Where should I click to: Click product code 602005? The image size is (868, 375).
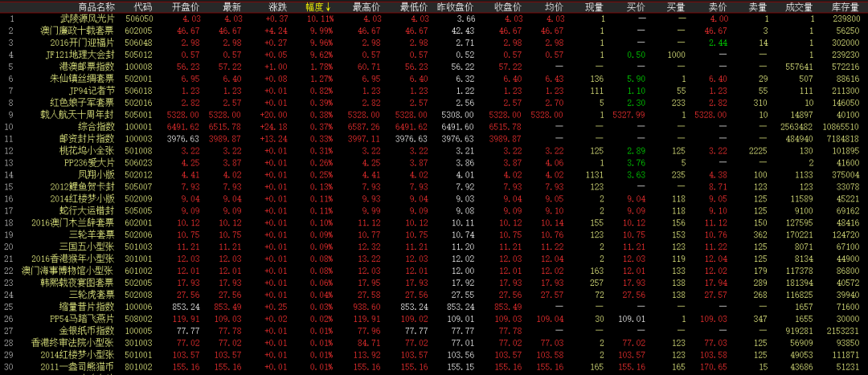pyautogui.click(x=139, y=31)
